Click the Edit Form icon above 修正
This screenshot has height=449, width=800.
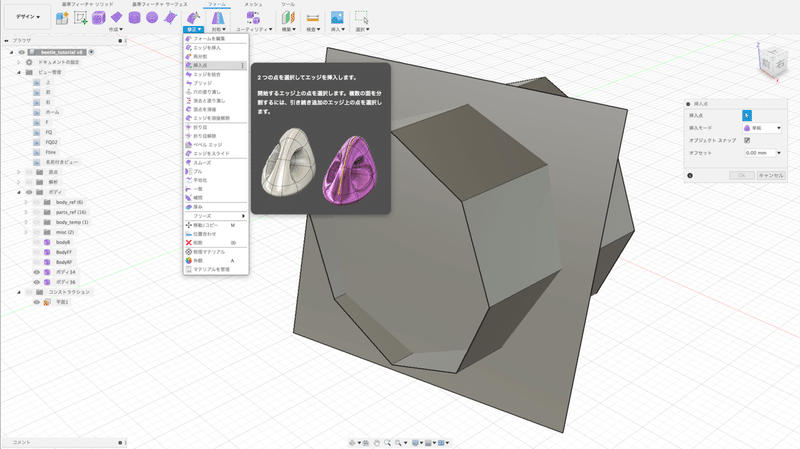point(193,18)
